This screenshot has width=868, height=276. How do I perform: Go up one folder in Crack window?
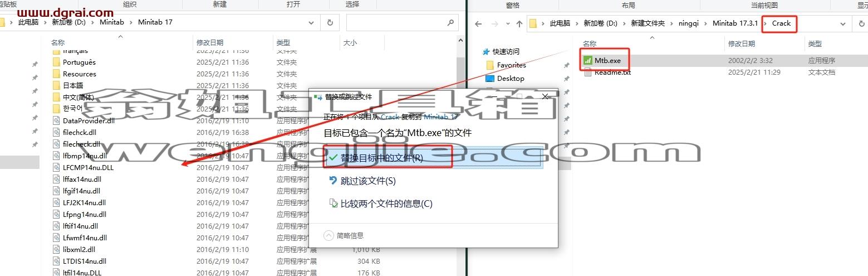(x=519, y=23)
